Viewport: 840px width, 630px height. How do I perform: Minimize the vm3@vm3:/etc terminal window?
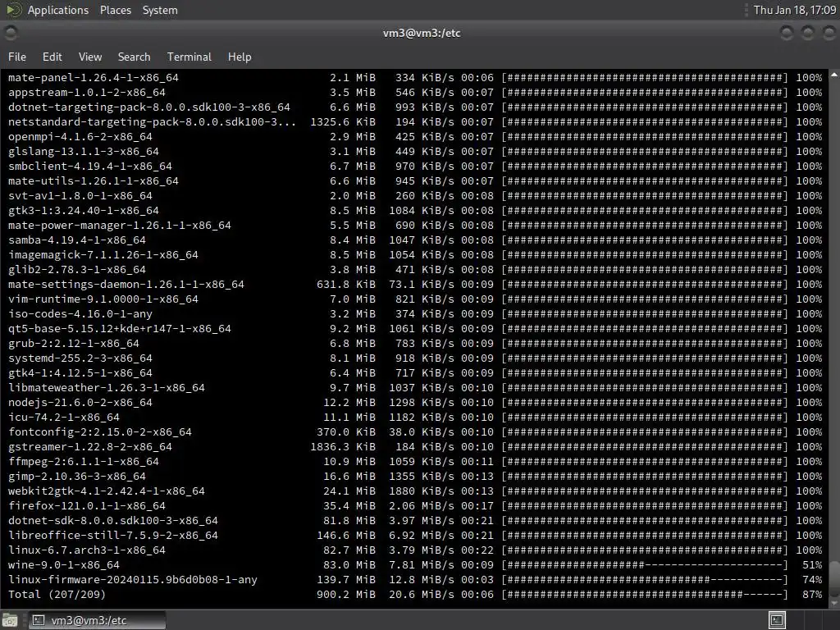[787, 33]
